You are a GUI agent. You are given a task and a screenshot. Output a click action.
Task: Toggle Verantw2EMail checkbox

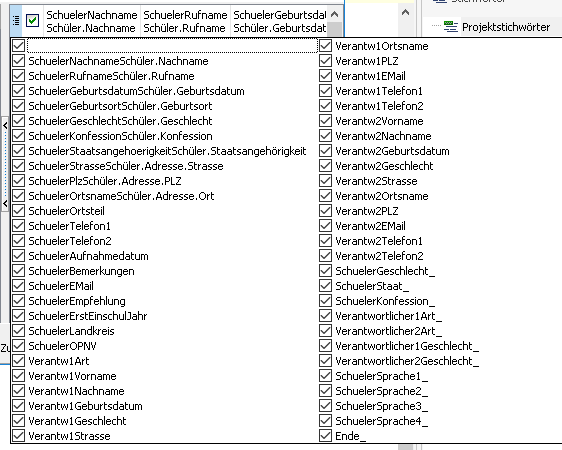(x=325, y=226)
